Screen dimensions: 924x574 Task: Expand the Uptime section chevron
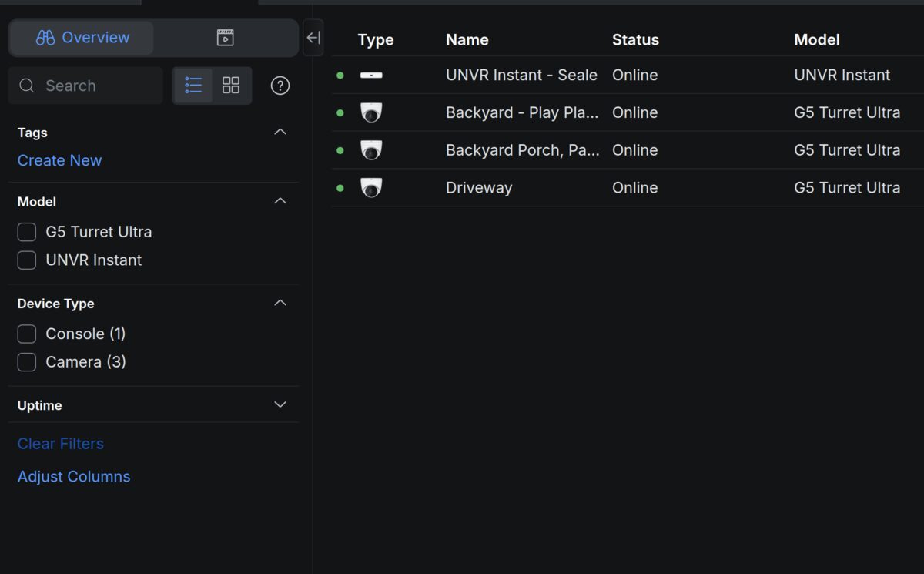(280, 404)
